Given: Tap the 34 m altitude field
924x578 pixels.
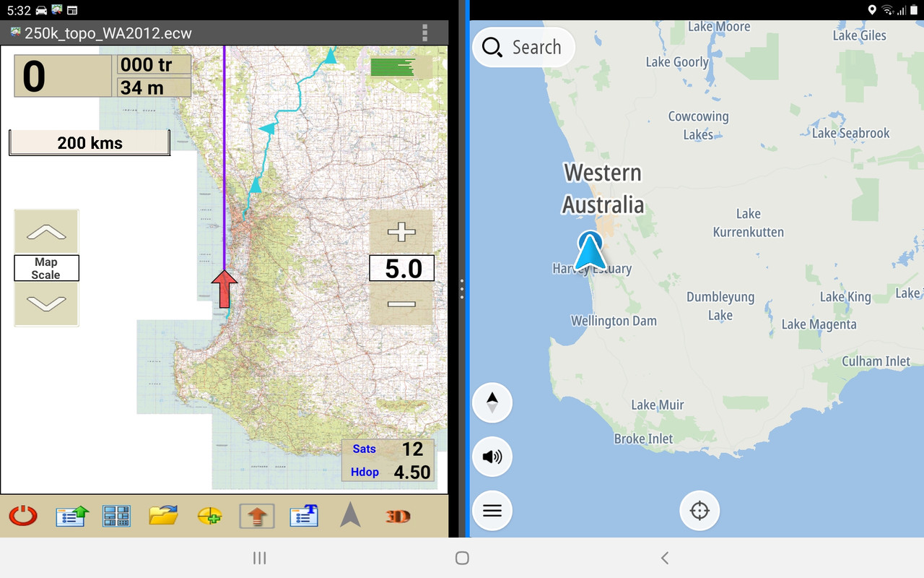Looking at the screenshot, I should [154, 87].
